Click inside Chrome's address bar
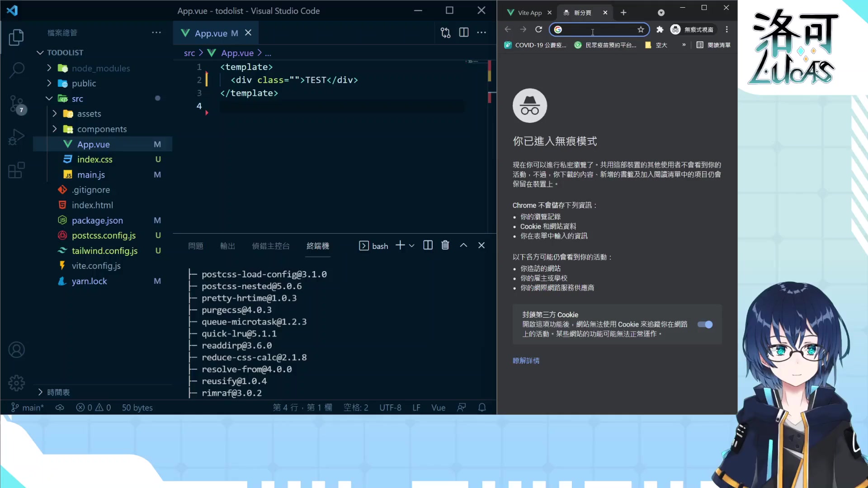This screenshot has width=868, height=488. tap(593, 29)
